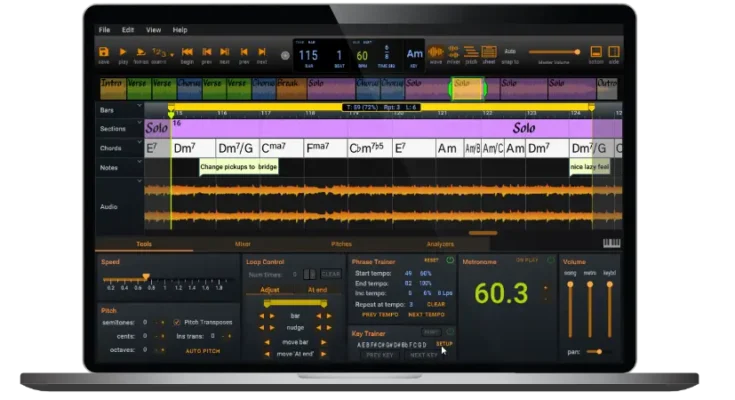
Task: Toggle the Metronome power button
Action: pyautogui.click(x=549, y=261)
